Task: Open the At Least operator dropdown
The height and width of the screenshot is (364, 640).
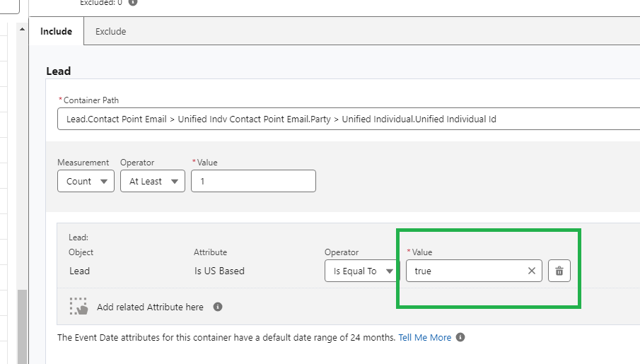Action: click(x=152, y=181)
